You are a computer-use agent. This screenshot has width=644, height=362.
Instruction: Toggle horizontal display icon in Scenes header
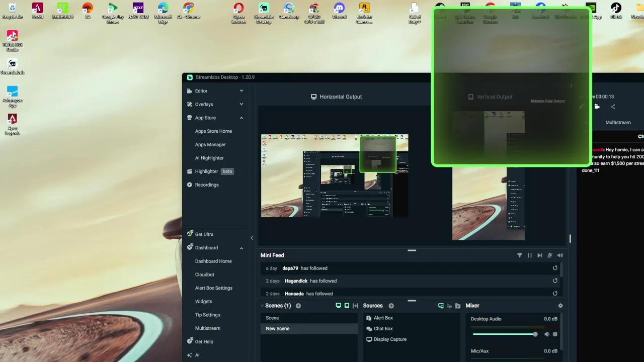click(x=339, y=306)
